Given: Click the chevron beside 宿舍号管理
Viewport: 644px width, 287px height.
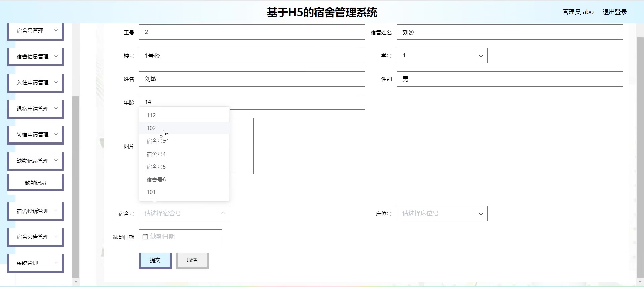Looking at the screenshot, I should tap(56, 30).
